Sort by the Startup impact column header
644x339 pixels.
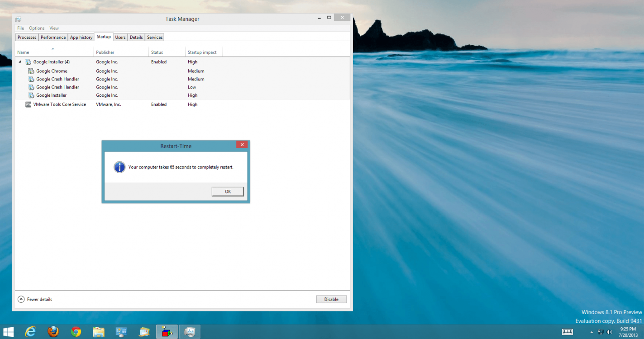point(204,52)
